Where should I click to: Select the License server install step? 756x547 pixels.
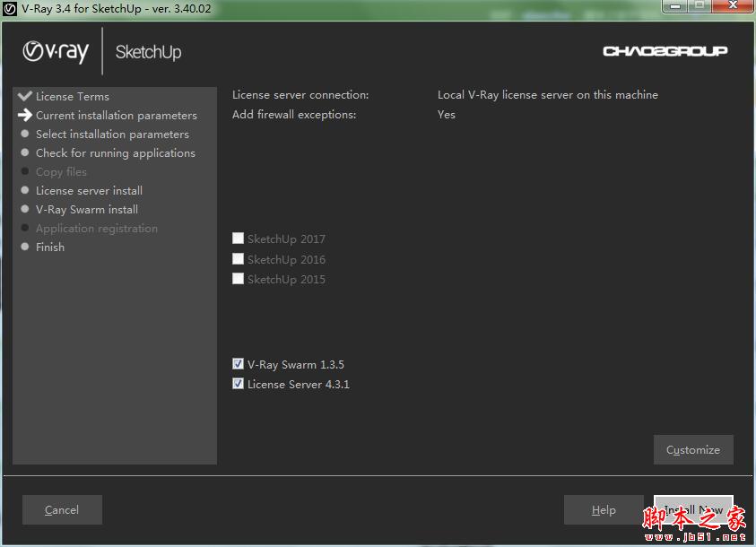[x=89, y=190]
